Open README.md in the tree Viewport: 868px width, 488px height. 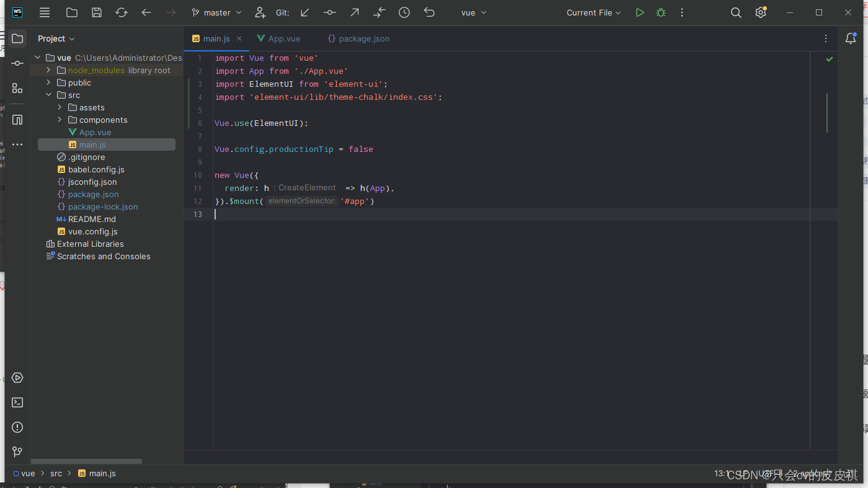(x=86, y=219)
